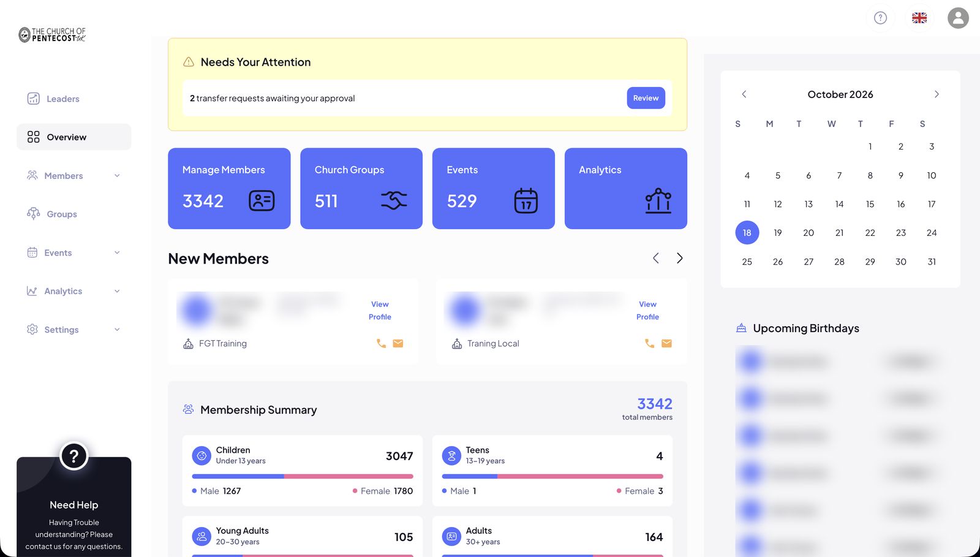Image resolution: width=980 pixels, height=557 pixels.
Task: Review the pending transfer requests
Action: click(x=646, y=98)
